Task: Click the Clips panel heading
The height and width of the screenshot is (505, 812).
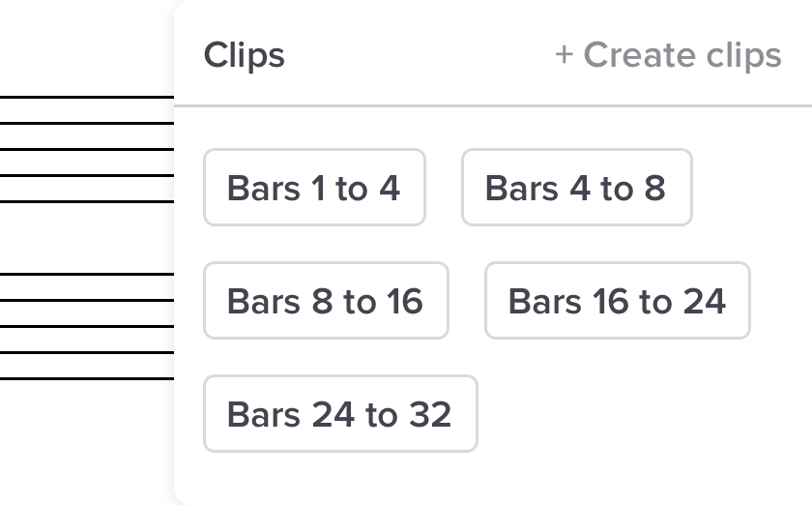Action: [x=245, y=55]
